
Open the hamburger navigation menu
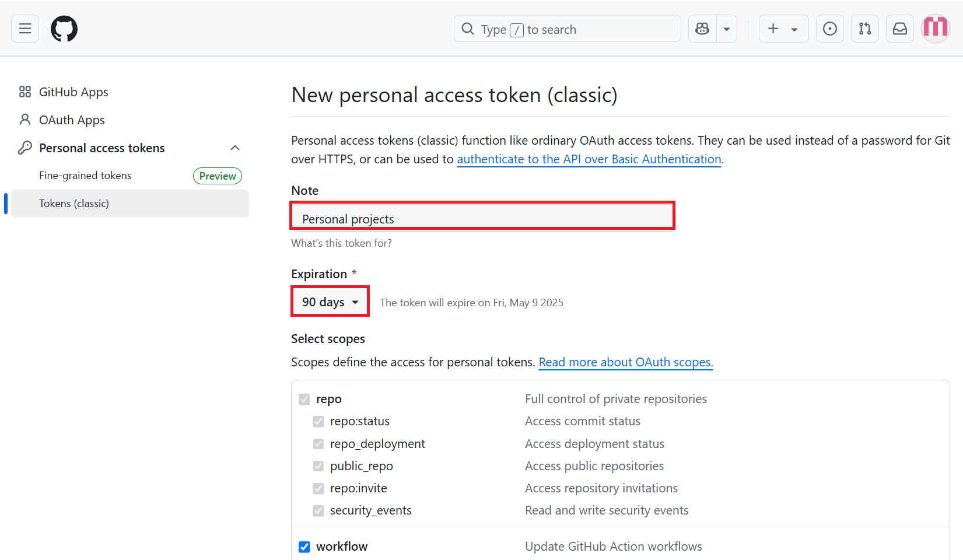tap(25, 29)
